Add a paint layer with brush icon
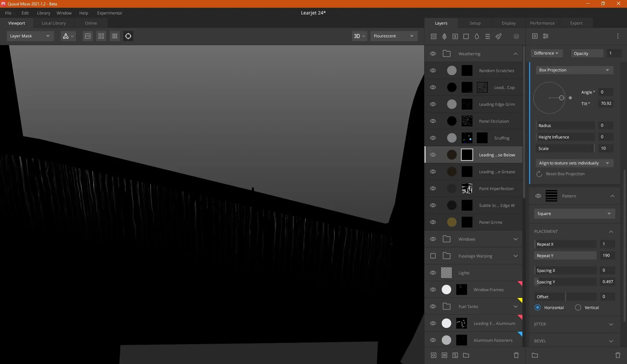This screenshot has height=364, width=627. pos(498,36)
